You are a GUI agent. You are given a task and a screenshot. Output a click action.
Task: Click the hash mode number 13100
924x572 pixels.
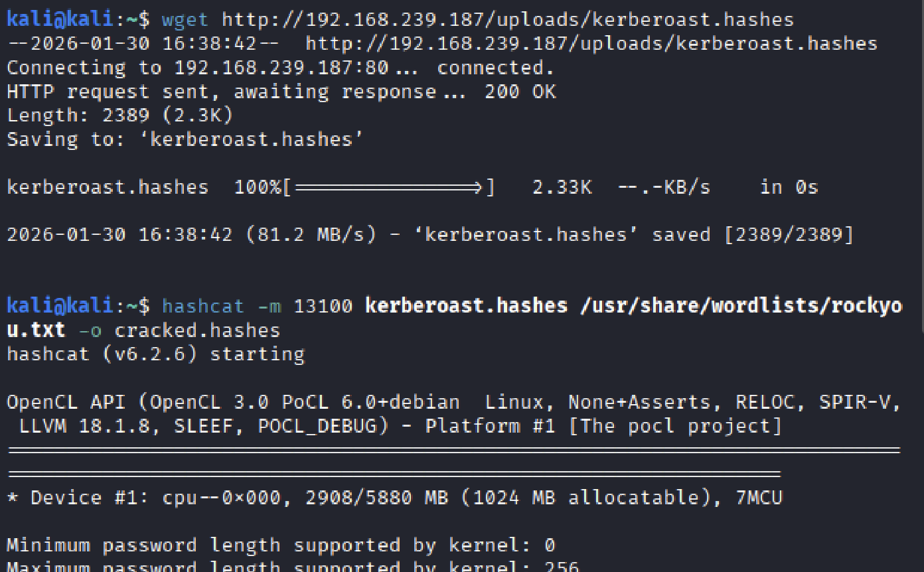[x=323, y=306]
